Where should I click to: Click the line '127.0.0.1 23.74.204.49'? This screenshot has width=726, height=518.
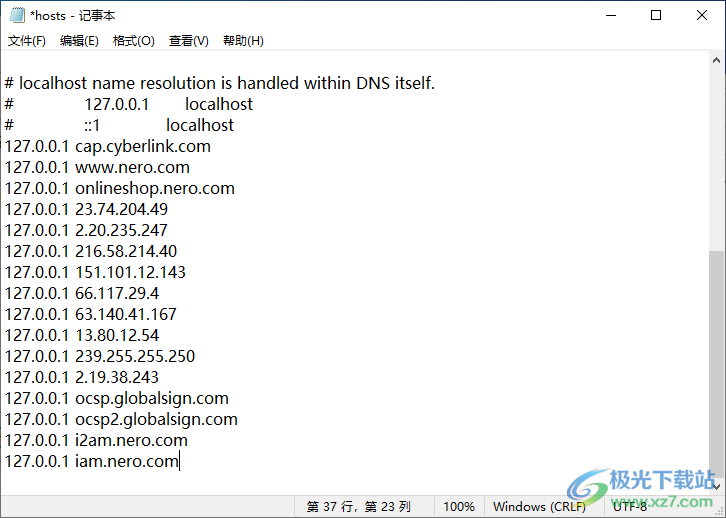(87, 209)
